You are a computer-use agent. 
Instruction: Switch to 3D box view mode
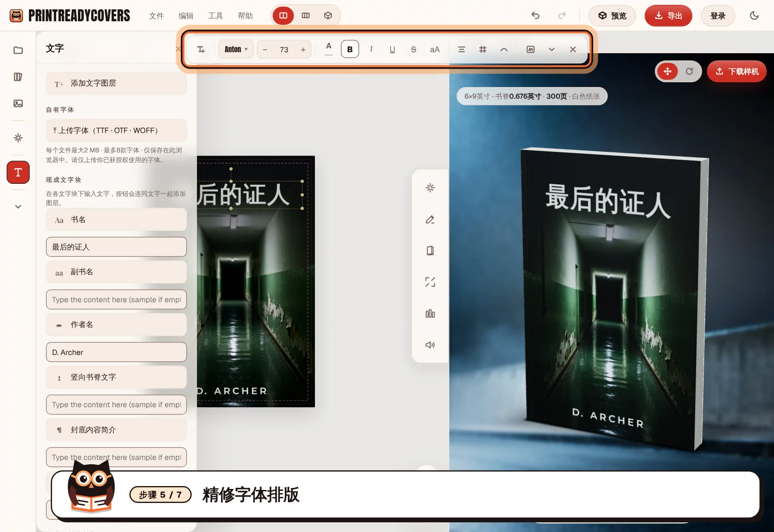328,15
